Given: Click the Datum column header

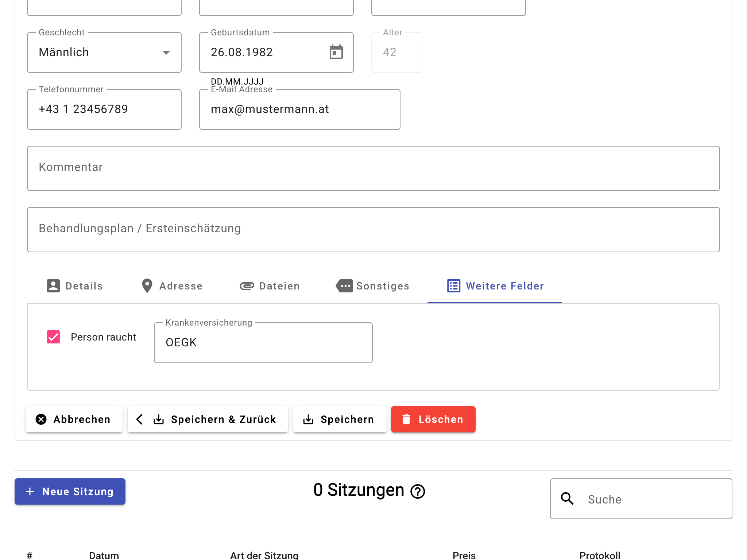Looking at the screenshot, I should tap(104, 555).
